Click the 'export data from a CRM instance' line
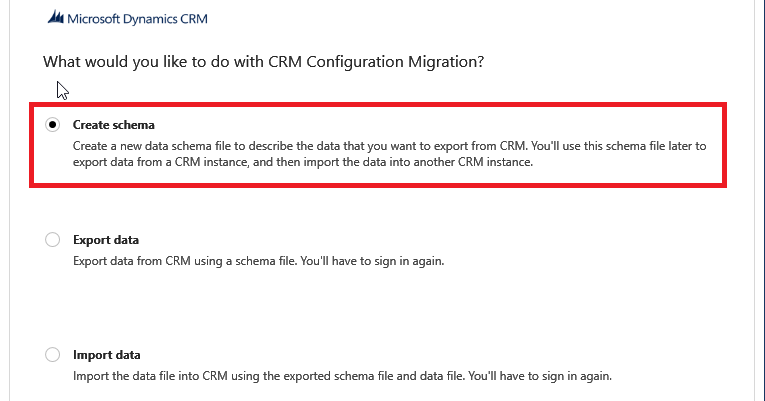765x401 pixels. click(x=303, y=162)
